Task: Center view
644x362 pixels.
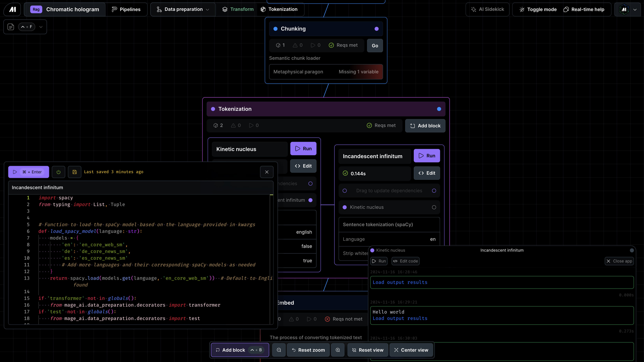Action: [411, 350]
